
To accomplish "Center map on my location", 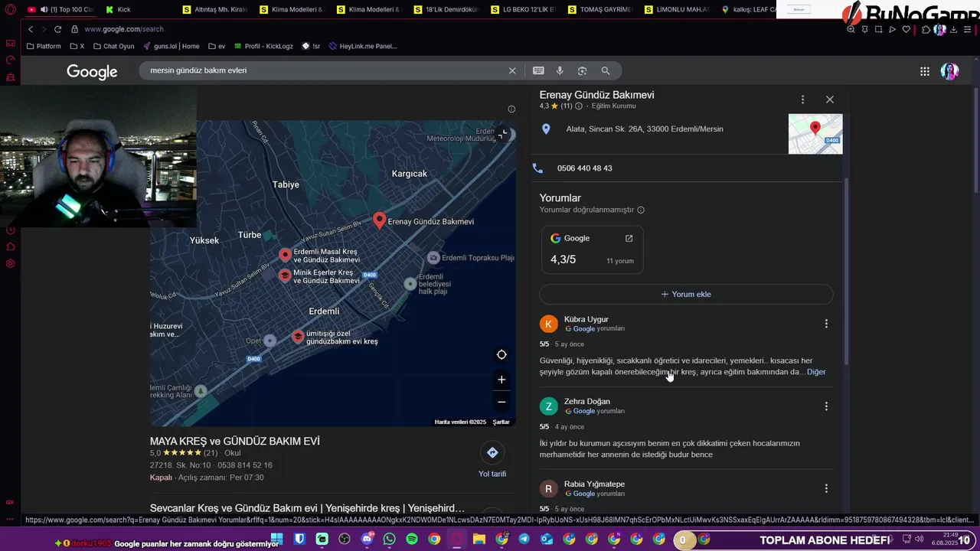I will [501, 354].
